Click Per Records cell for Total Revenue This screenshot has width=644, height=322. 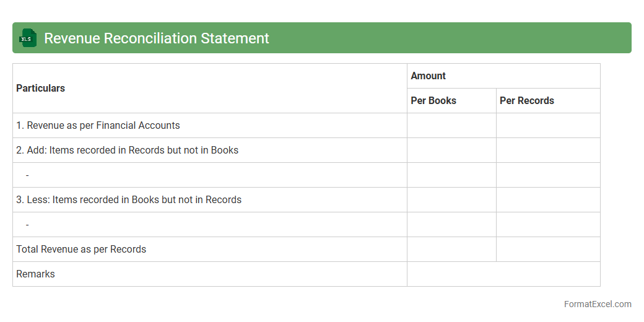[548, 250]
